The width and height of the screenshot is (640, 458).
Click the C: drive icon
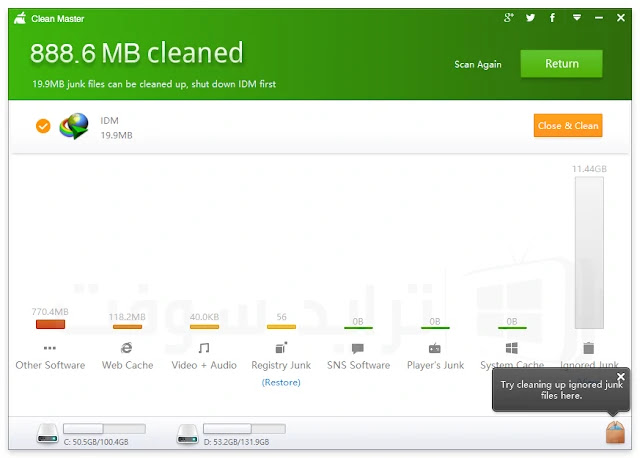point(48,434)
